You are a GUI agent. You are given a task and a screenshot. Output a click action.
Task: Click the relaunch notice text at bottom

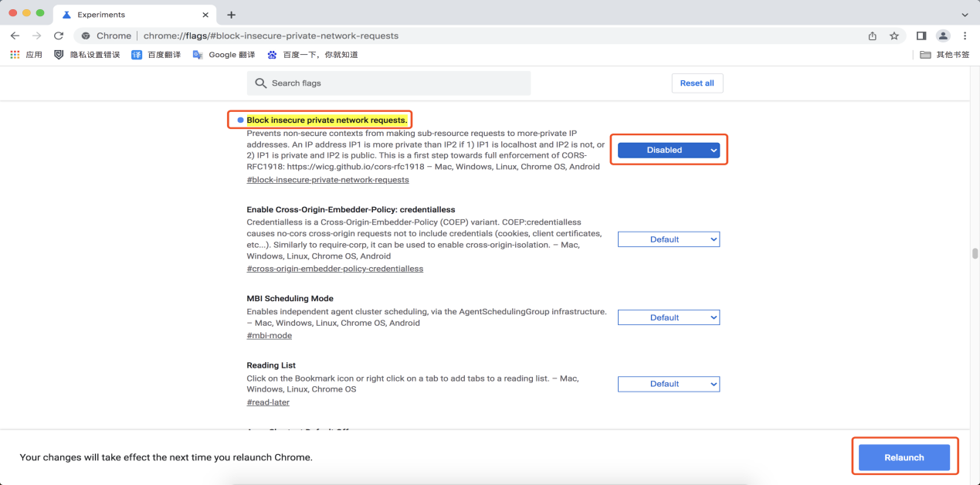click(x=166, y=457)
